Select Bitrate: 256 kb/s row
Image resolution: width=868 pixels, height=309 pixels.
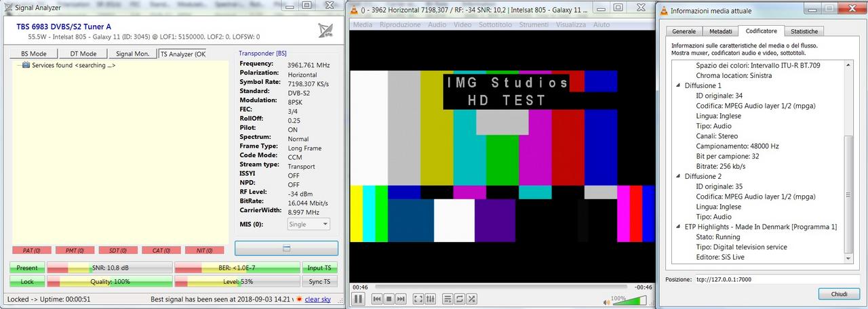click(x=724, y=166)
